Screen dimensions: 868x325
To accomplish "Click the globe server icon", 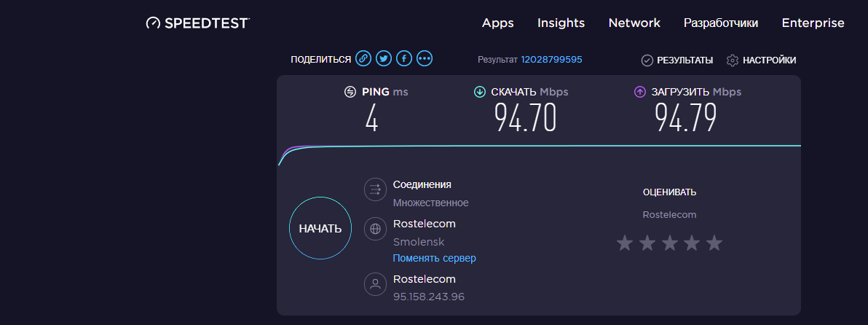I will (x=375, y=229).
